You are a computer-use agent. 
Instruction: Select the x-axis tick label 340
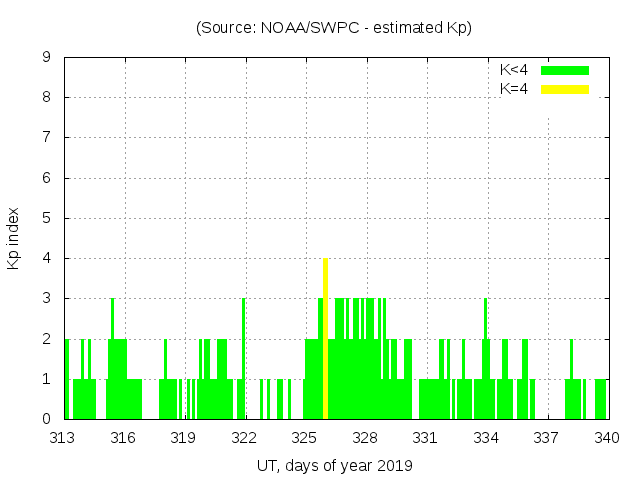coord(607,437)
